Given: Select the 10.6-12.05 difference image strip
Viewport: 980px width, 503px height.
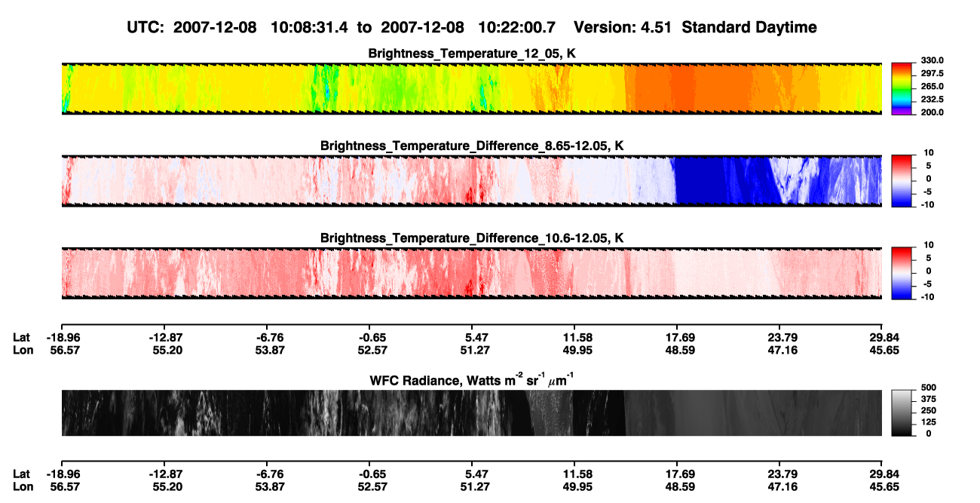Looking at the screenshot, I should (472, 273).
